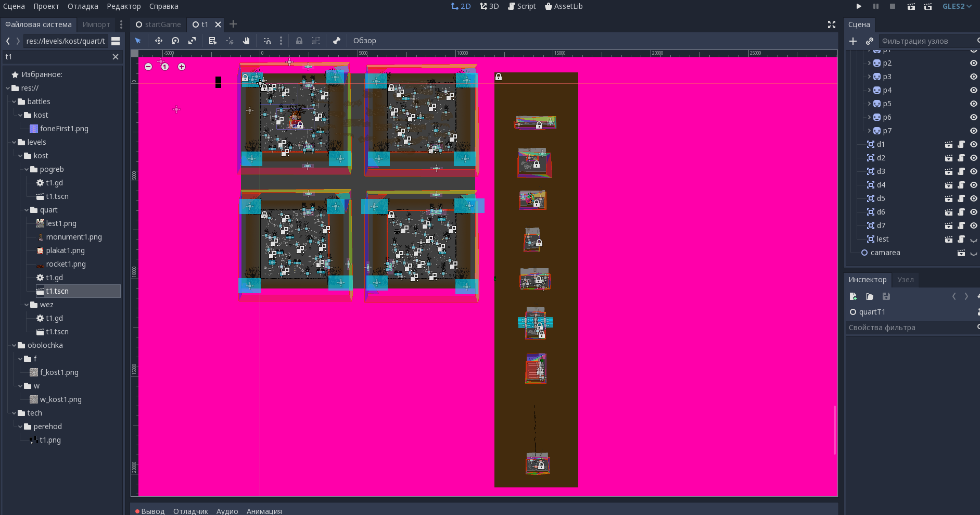The image size is (980, 515).
Task: Play the project
Action: 859,6
